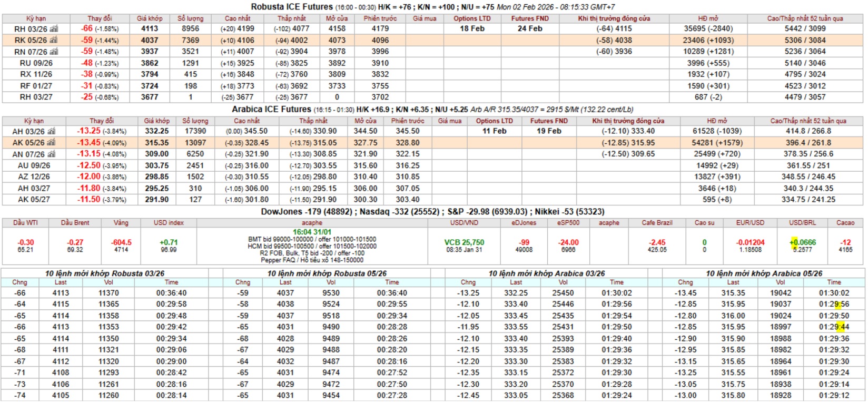This screenshot has width=868, height=402.
Task: Click '10 lệnh mới khớp Arabica 05/26' title
Action: (x=764, y=273)
